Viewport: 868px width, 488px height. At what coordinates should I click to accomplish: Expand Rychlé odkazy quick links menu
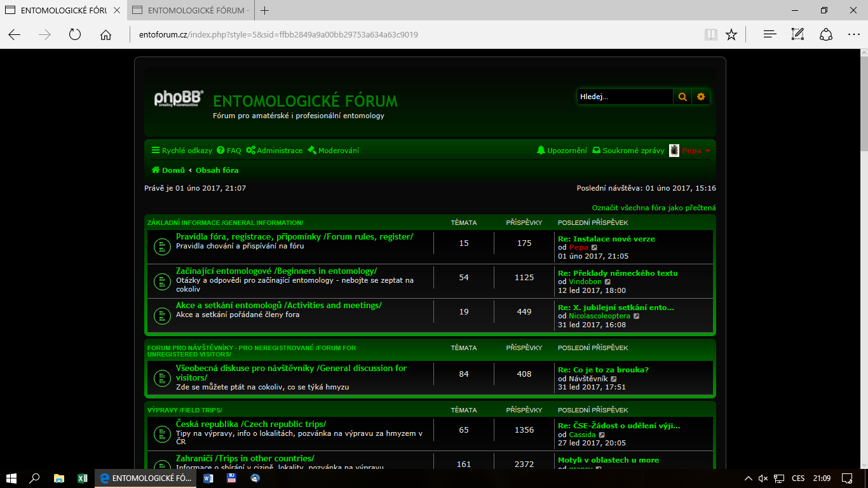click(182, 151)
